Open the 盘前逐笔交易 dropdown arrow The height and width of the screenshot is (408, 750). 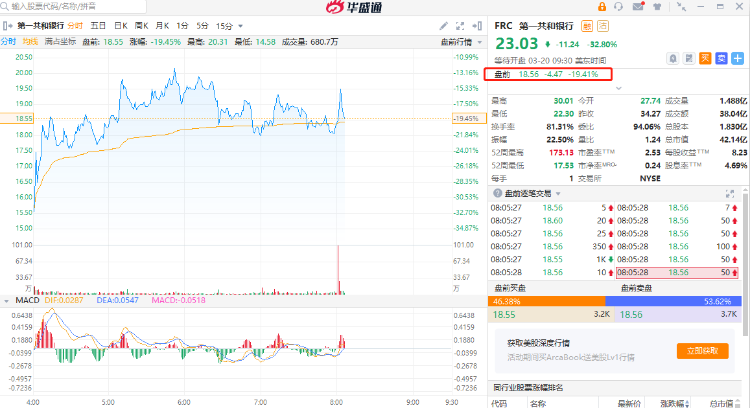558,194
